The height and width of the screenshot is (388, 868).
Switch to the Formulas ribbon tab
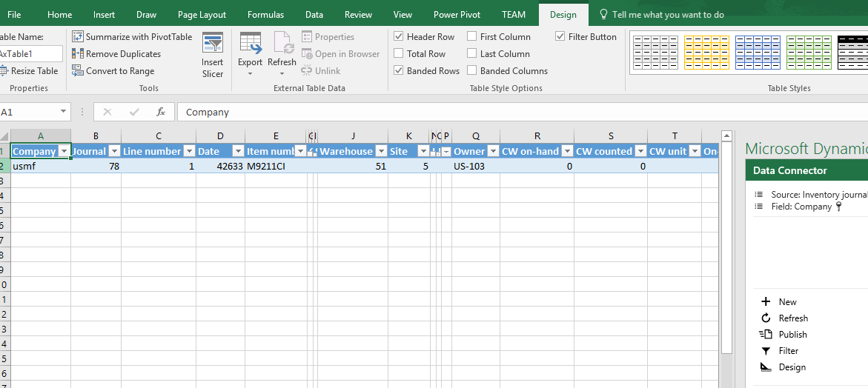[265, 15]
